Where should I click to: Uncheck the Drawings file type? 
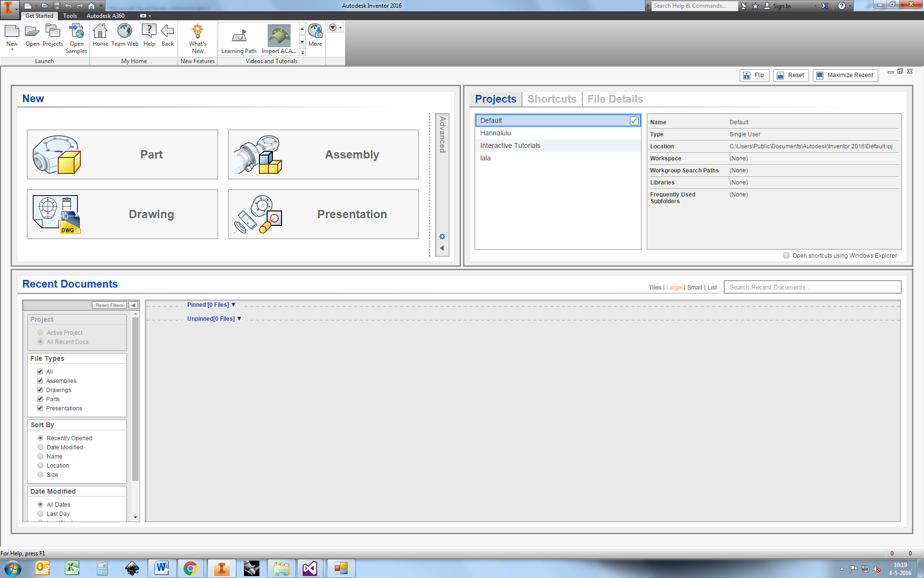point(40,390)
